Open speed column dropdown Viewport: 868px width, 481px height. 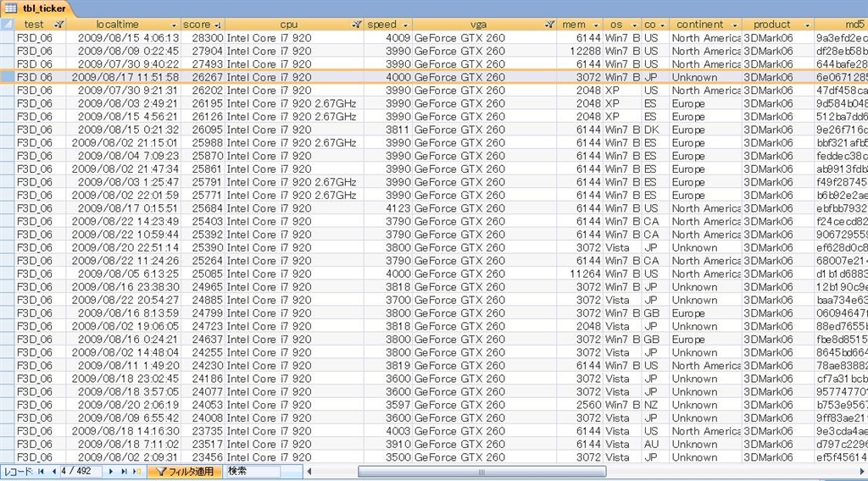coord(406,25)
